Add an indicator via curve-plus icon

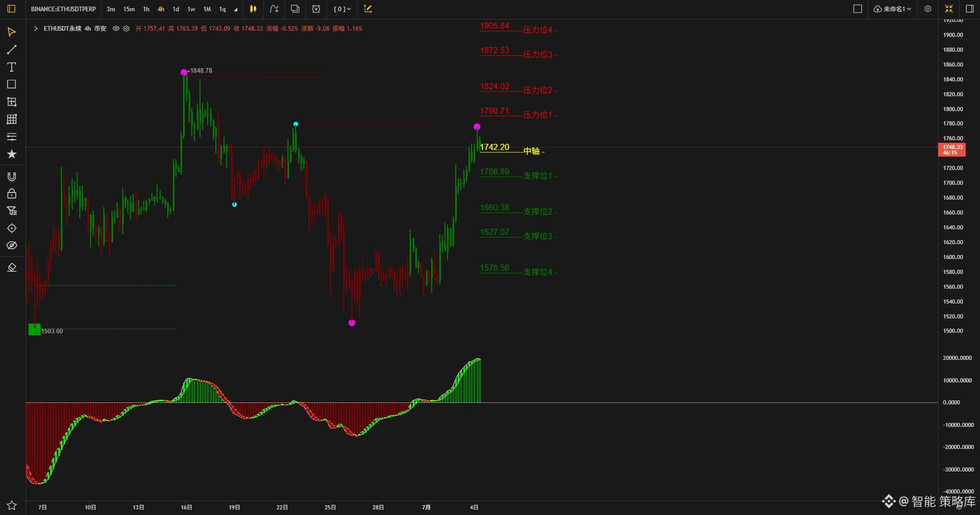pos(274,9)
